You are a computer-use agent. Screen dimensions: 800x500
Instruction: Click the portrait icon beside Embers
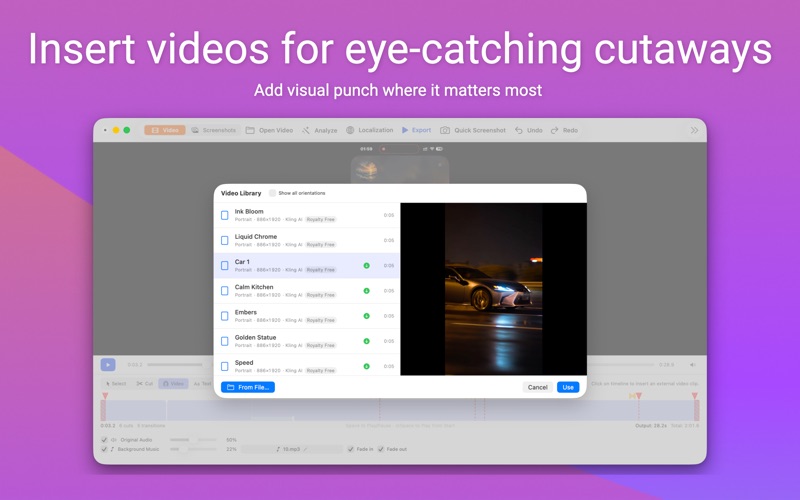(224, 316)
